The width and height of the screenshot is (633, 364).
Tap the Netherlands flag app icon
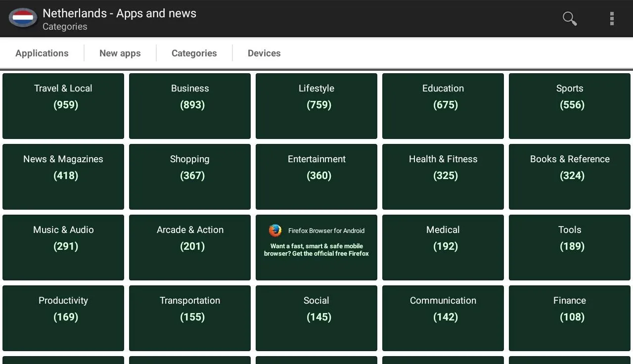click(x=23, y=18)
